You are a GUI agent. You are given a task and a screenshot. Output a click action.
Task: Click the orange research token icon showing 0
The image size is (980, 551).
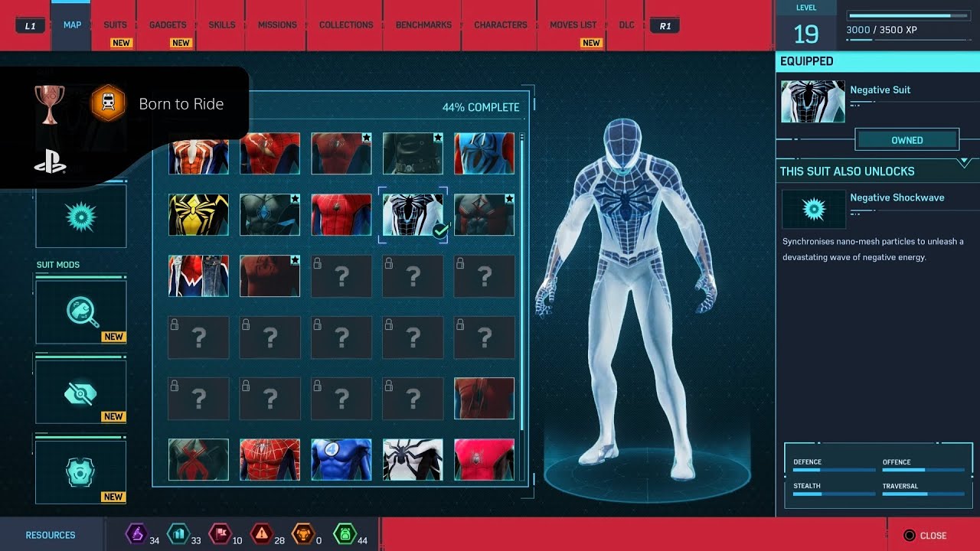303,533
